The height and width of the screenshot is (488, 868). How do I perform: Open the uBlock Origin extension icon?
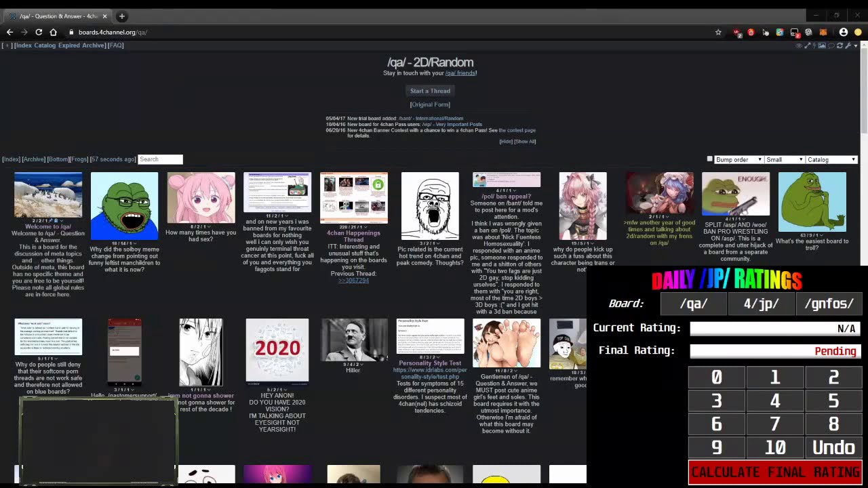coord(737,32)
